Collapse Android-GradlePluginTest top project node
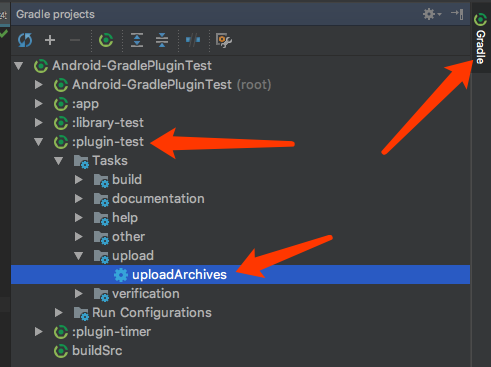Viewport: 491px width, 367px height. coord(19,66)
